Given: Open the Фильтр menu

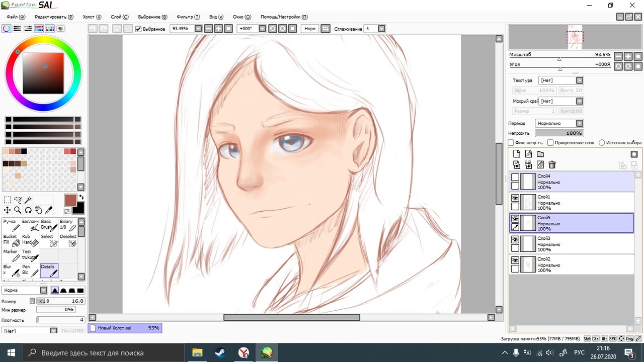Looking at the screenshot, I should (x=187, y=17).
